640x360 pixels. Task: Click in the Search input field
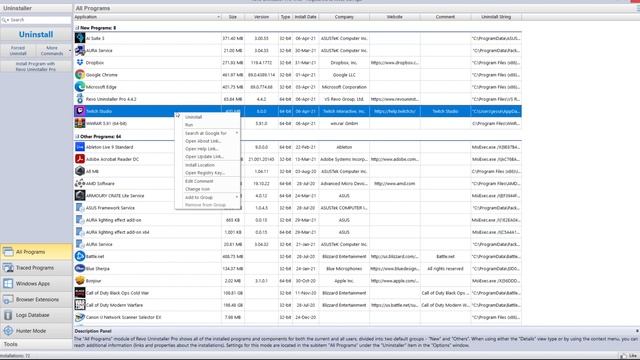pyautogui.click(x=40, y=20)
